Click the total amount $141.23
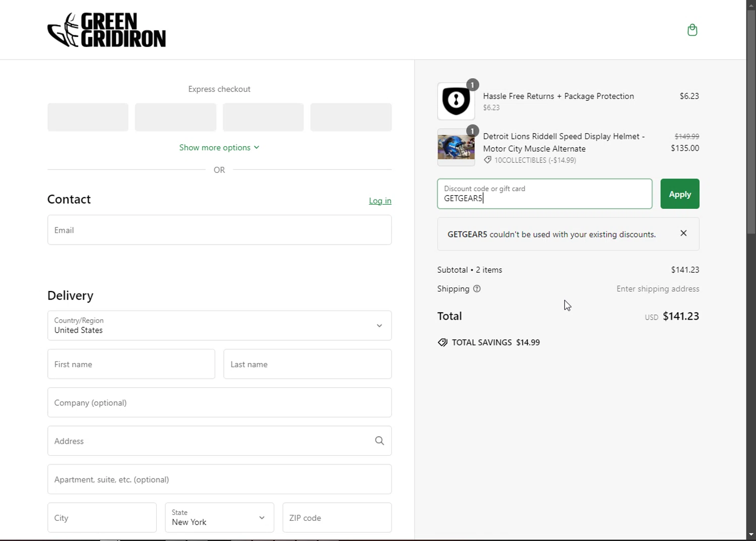Viewport: 756px width, 541px height. tap(681, 316)
